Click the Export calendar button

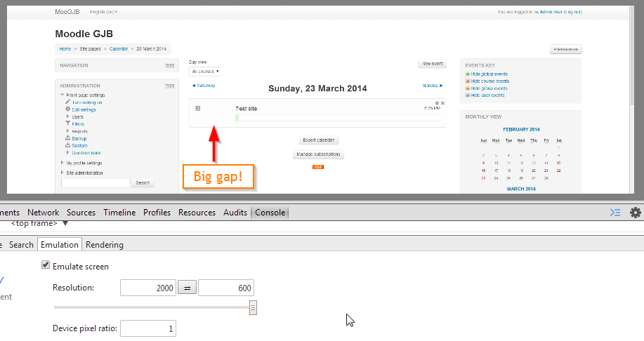tap(318, 140)
